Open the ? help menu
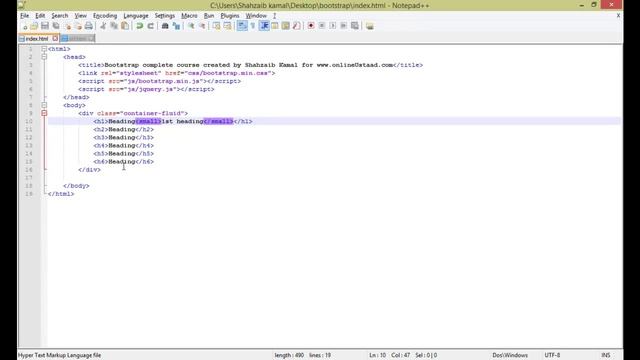640x360 pixels. point(274,16)
